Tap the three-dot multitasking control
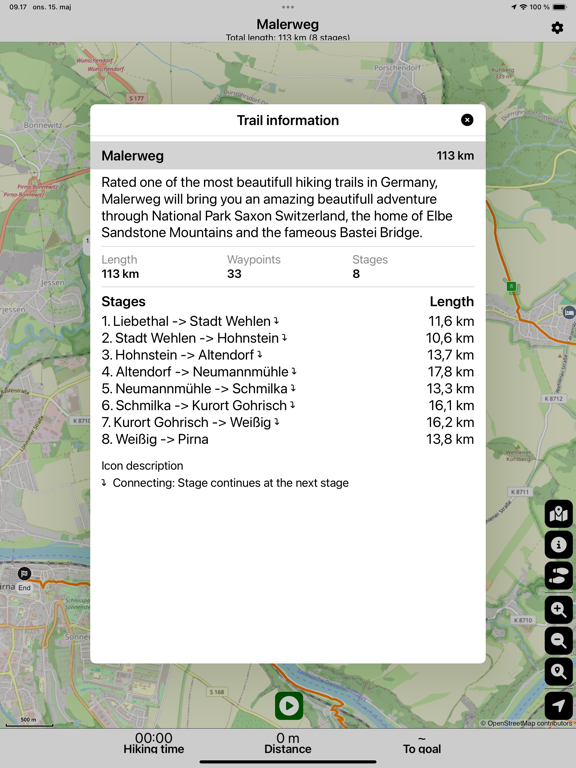 coord(288,7)
